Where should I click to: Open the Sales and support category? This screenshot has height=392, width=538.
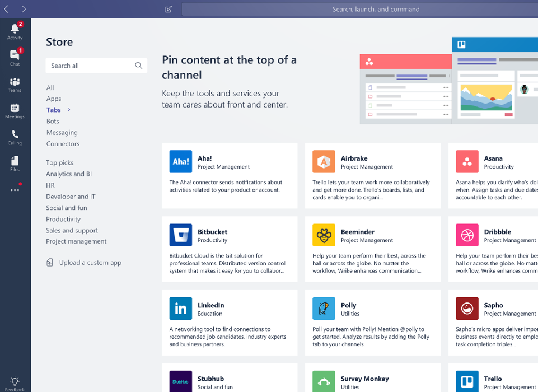72,230
